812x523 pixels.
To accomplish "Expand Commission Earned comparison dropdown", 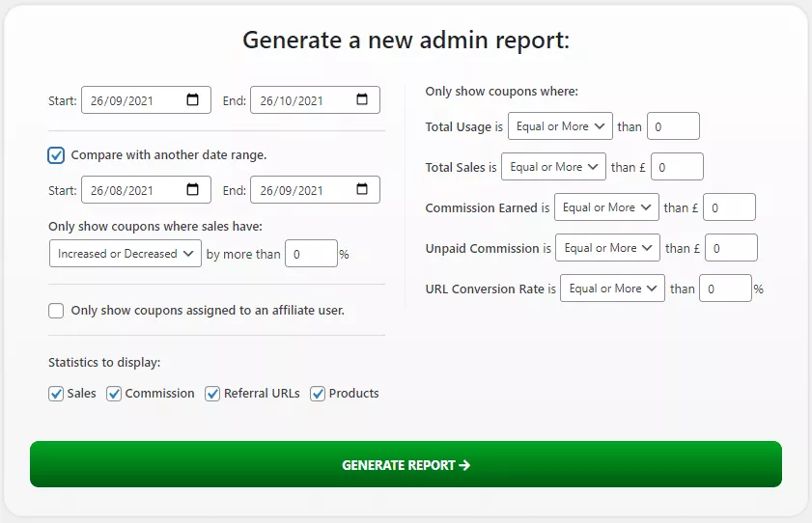I will pos(606,207).
